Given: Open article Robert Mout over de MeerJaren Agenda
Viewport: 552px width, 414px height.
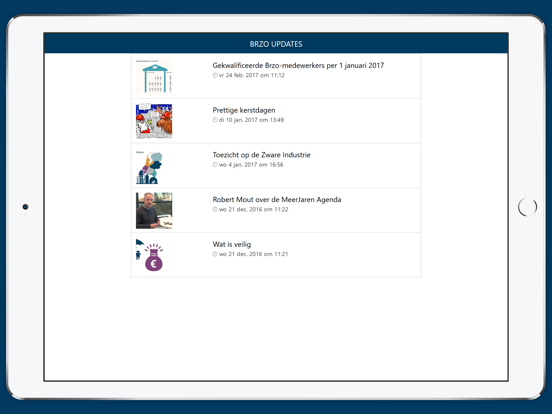Looking at the screenshot, I should (277, 200).
